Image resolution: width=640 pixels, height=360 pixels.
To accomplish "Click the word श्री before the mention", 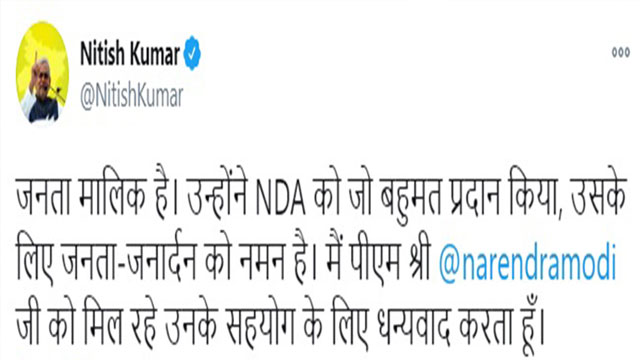I will point(420,260).
